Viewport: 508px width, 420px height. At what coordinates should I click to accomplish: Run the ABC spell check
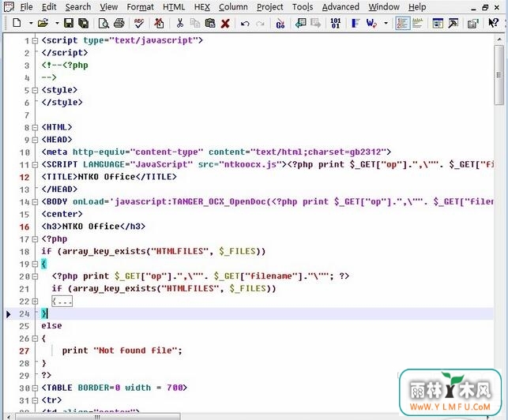click(139, 23)
